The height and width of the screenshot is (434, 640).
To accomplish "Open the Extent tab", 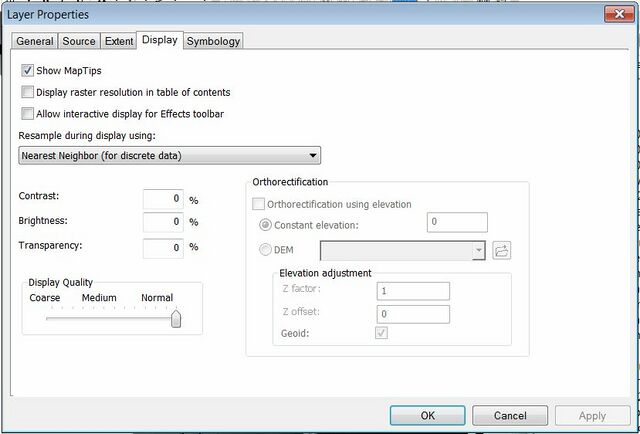I will [x=119, y=41].
